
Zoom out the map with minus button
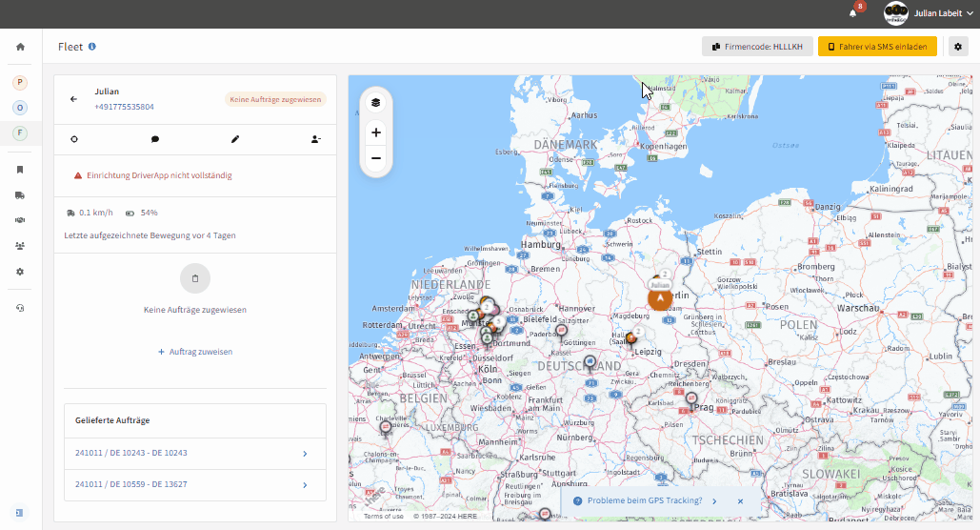pyautogui.click(x=375, y=158)
